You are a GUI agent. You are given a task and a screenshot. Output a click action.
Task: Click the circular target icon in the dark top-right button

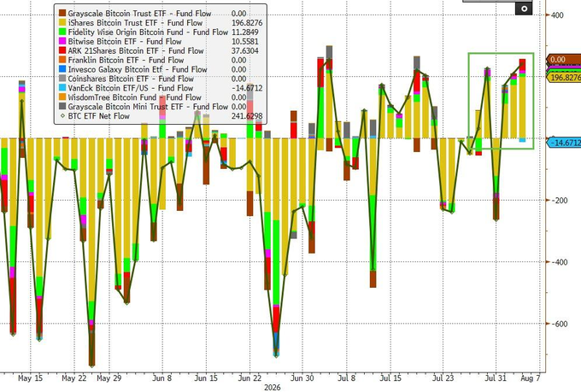[x=524, y=9]
